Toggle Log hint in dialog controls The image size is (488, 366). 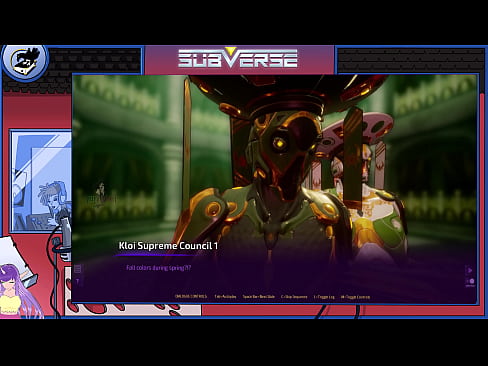click(324, 297)
